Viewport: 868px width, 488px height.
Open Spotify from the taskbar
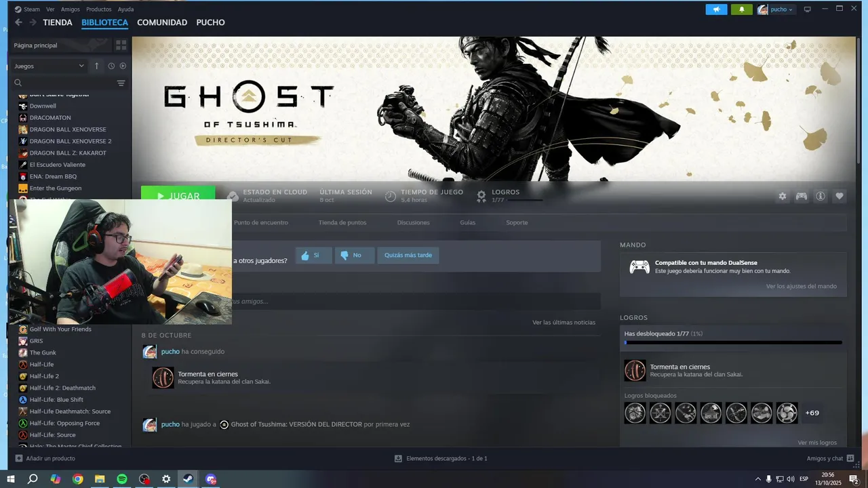click(x=122, y=479)
